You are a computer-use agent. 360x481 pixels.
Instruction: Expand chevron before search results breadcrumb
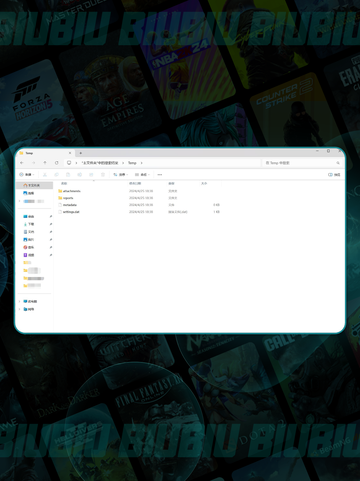(76, 163)
